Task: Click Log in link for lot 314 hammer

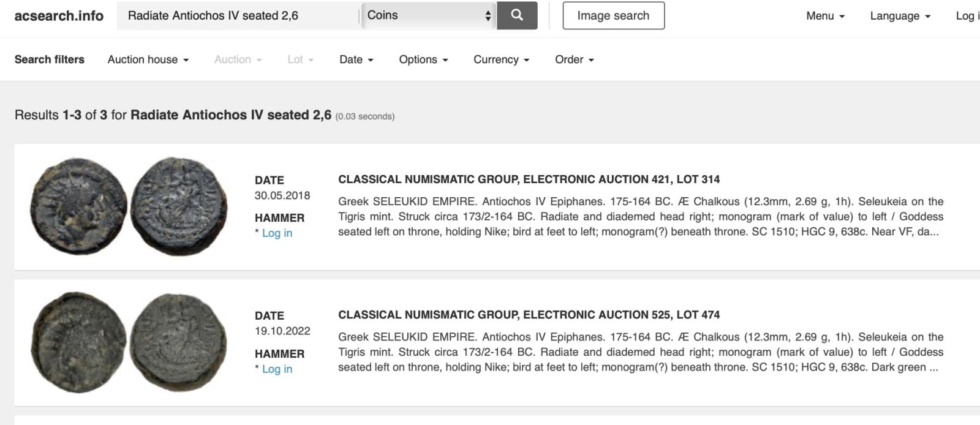Action: [277, 233]
